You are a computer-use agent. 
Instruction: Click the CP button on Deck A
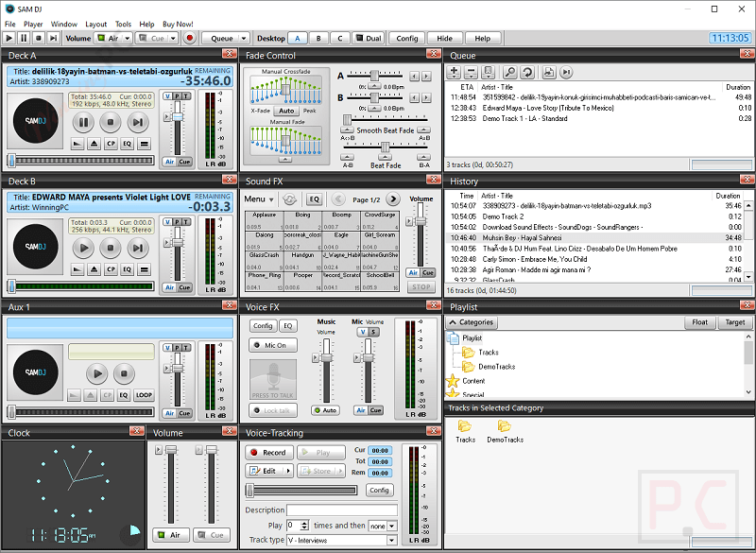111,144
